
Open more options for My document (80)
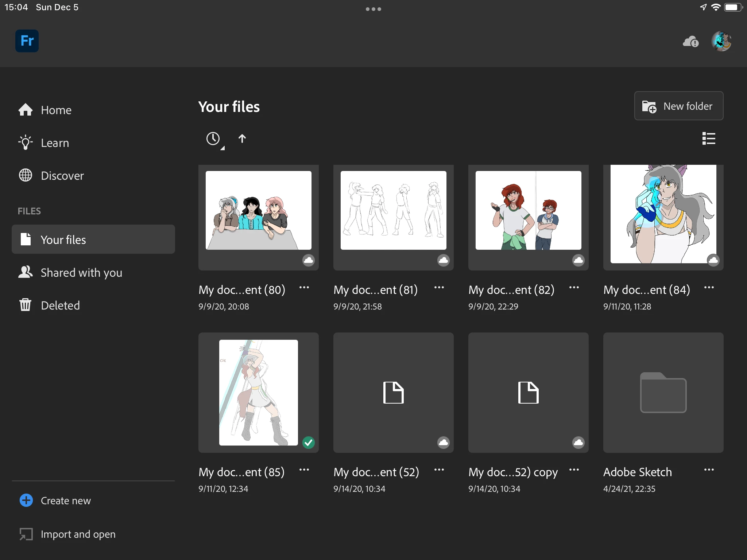pos(304,288)
